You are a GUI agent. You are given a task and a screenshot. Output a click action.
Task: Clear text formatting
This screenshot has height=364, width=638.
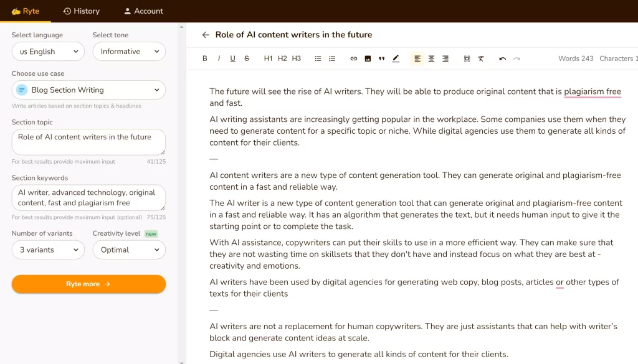pos(481,58)
